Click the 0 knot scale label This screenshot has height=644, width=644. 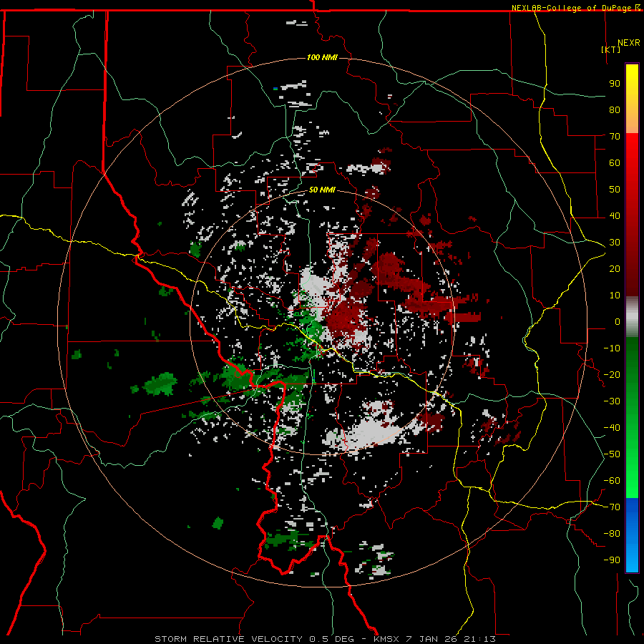pyautogui.click(x=618, y=321)
